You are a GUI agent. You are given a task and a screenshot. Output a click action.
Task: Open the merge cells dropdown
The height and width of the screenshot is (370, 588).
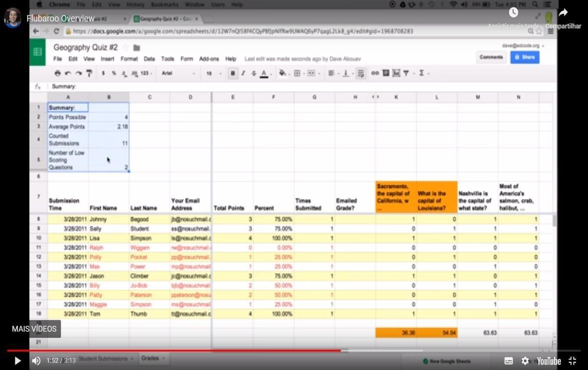pyautogui.click(x=314, y=73)
